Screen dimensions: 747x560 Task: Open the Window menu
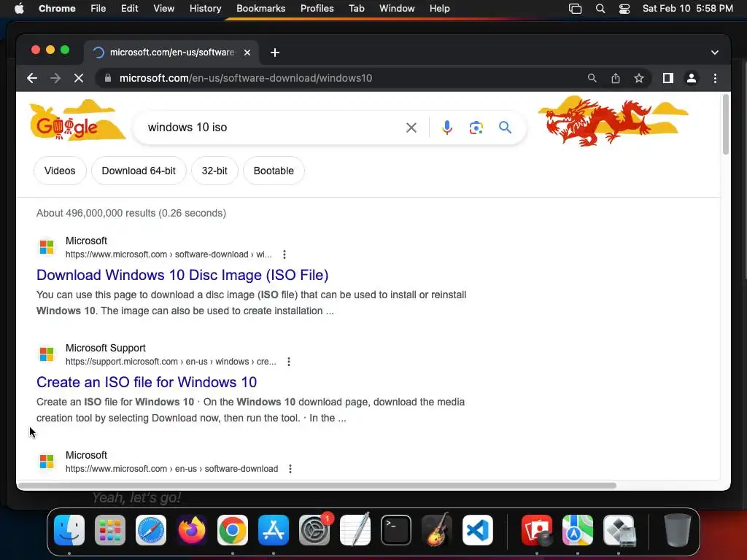pos(397,9)
